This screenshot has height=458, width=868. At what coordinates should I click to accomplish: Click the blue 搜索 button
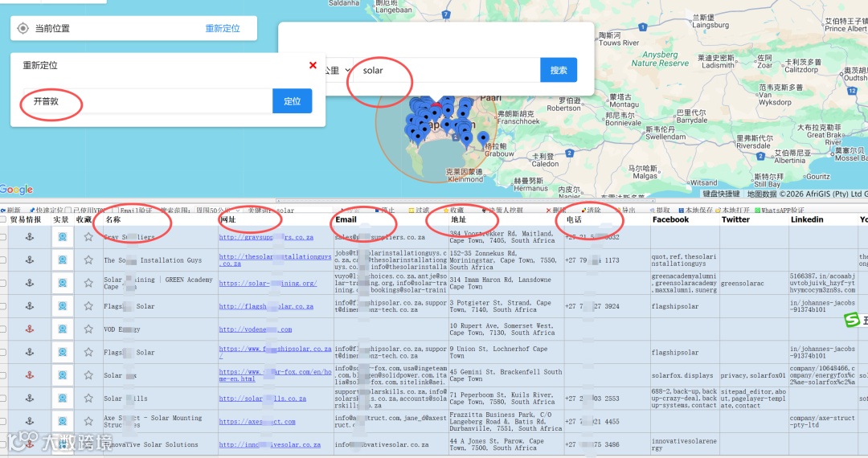pos(559,70)
